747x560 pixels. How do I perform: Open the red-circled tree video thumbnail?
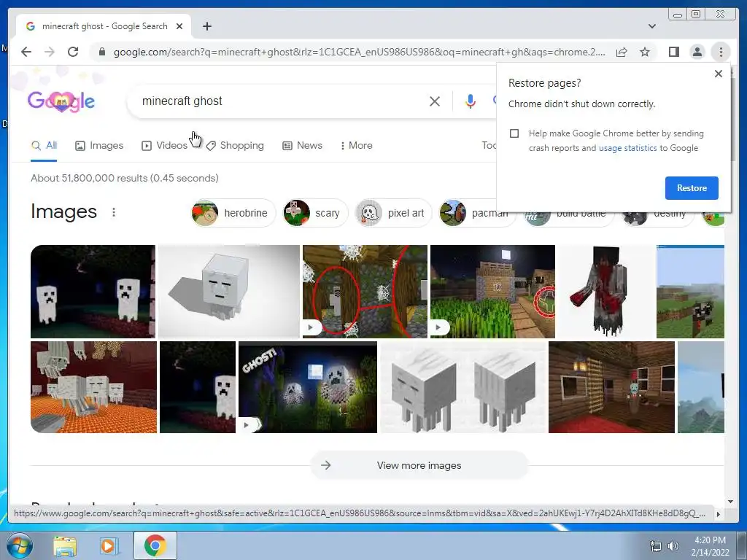(365, 292)
